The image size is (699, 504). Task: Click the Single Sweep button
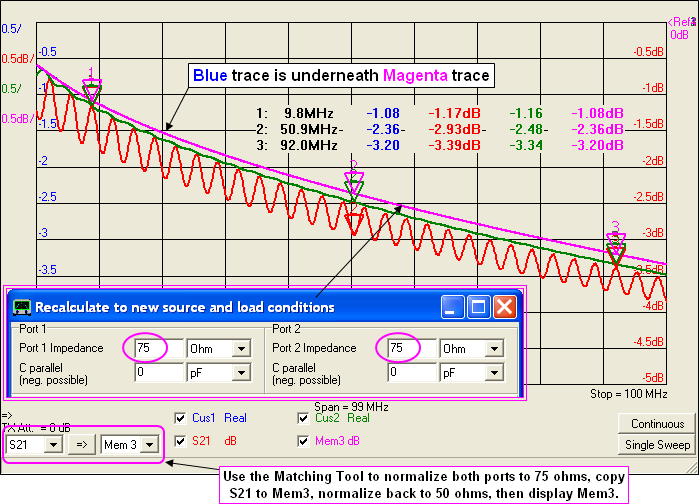point(657,444)
